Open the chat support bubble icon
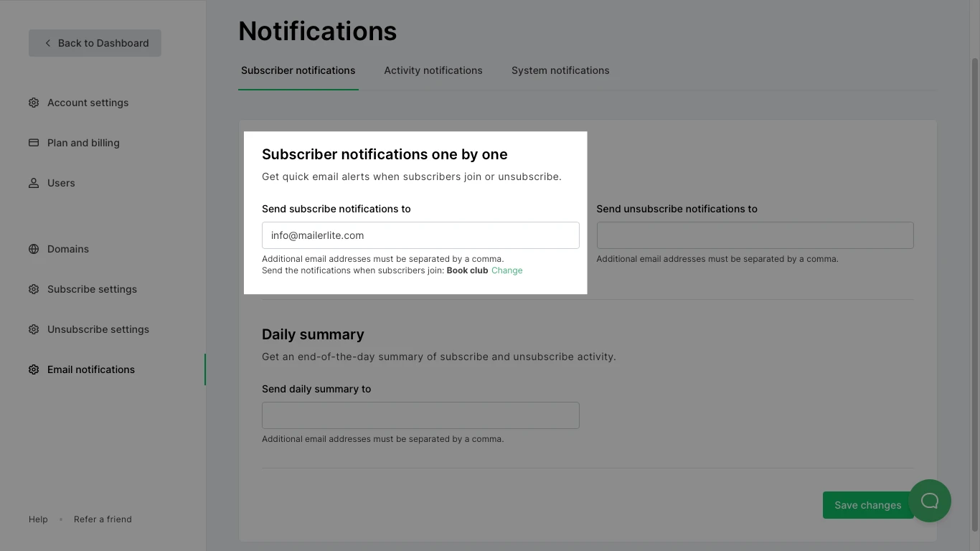 coord(930,501)
